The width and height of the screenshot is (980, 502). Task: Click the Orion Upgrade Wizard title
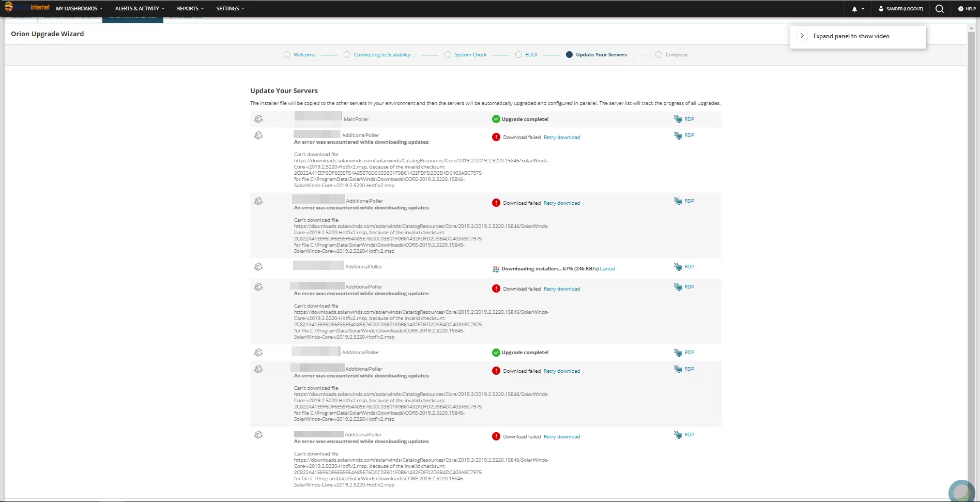tap(48, 34)
